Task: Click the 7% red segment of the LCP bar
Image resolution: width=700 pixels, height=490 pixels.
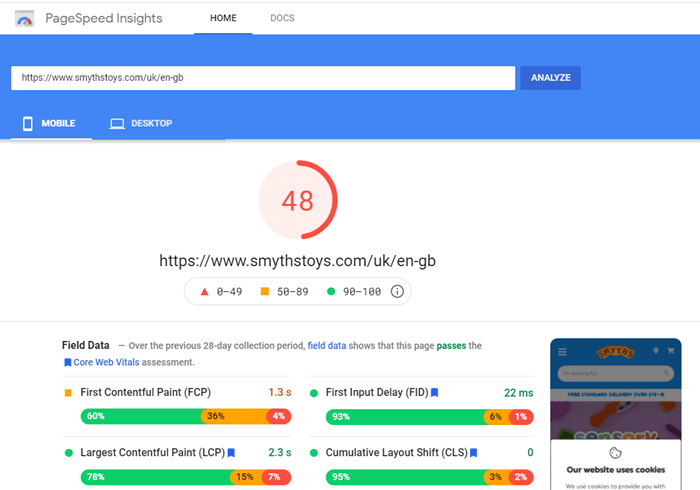Action: pyautogui.click(x=277, y=477)
